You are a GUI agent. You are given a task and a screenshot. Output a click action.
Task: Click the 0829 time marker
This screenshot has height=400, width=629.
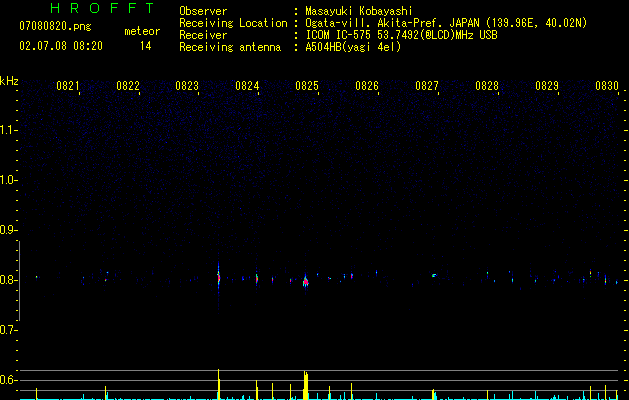point(547,86)
